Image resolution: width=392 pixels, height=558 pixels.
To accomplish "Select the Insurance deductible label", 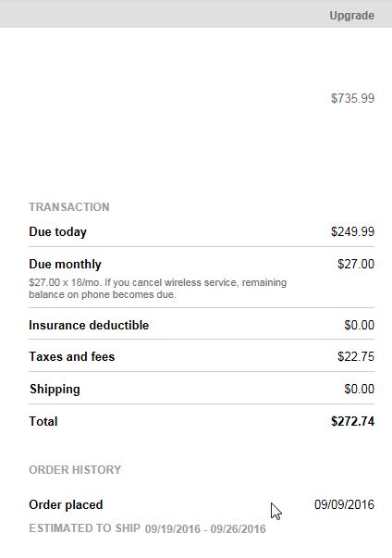I will [x=89, y=325].
